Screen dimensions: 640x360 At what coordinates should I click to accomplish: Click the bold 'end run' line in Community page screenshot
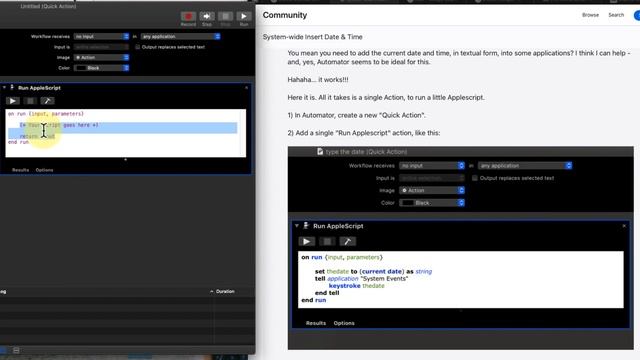pyautogui.click(x=313, y=300)
